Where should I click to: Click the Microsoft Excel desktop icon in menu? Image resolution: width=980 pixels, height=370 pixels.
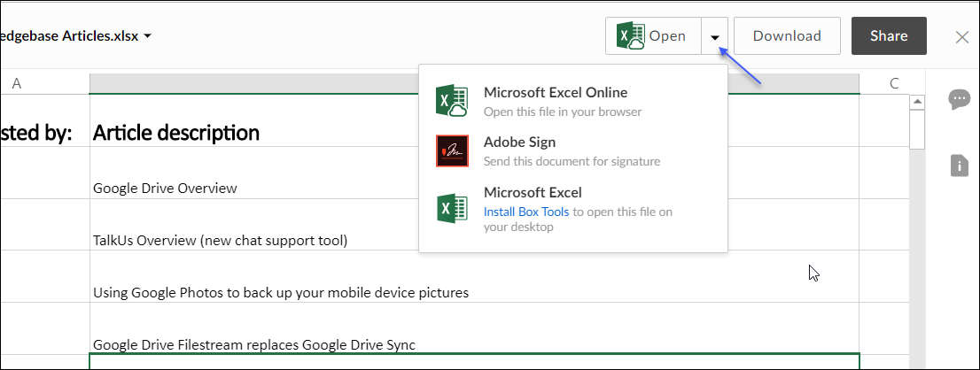(452, 207)
